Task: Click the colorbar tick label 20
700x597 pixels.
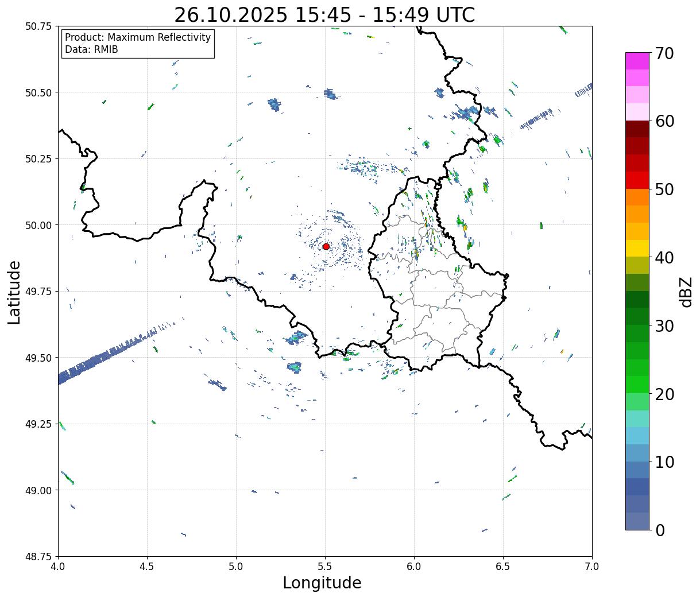Action: (664, 394)
